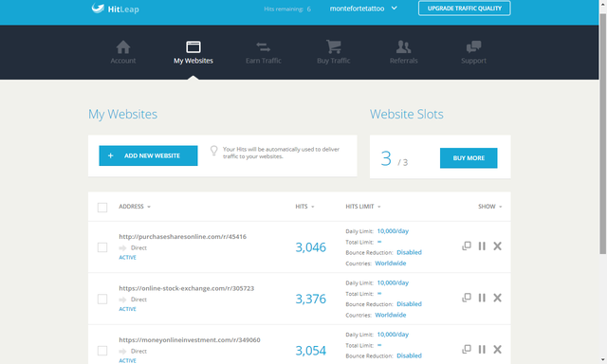This screenshot has width=607, height=364.
Task: Change Disabled bounce reduction for moneyonlineinvestment.com
Action: click(409, 355)
